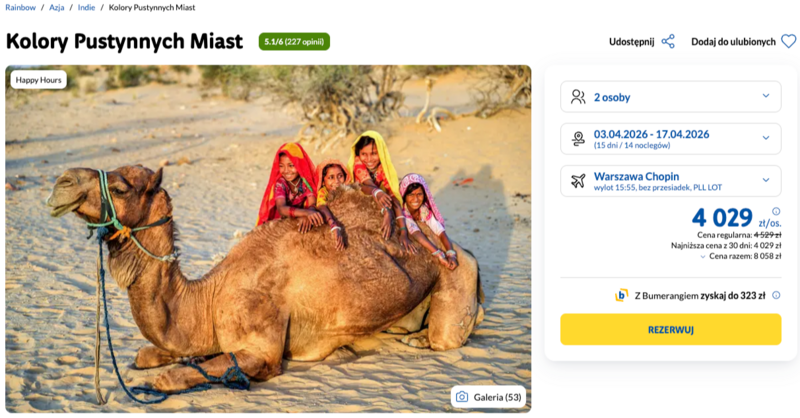Click the info icon next to price
Image resolution: width=800 pixels, height=418 pixels.
[776, 212]
